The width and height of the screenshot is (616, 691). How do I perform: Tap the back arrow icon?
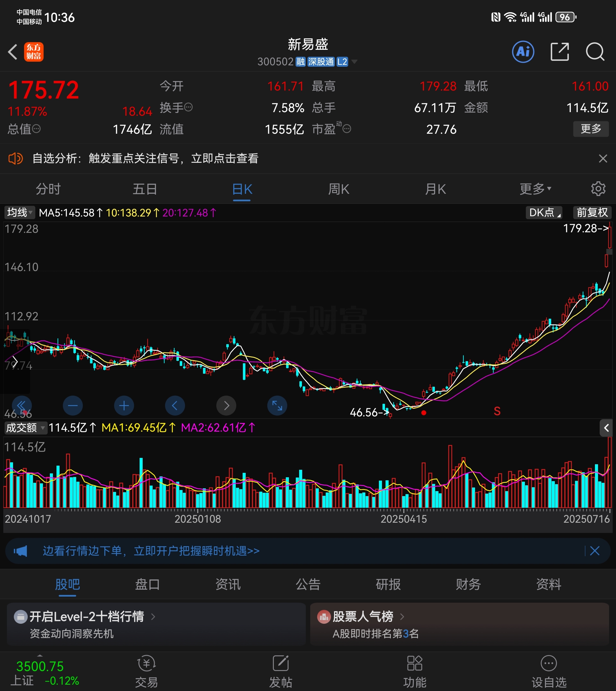point(13,52)
